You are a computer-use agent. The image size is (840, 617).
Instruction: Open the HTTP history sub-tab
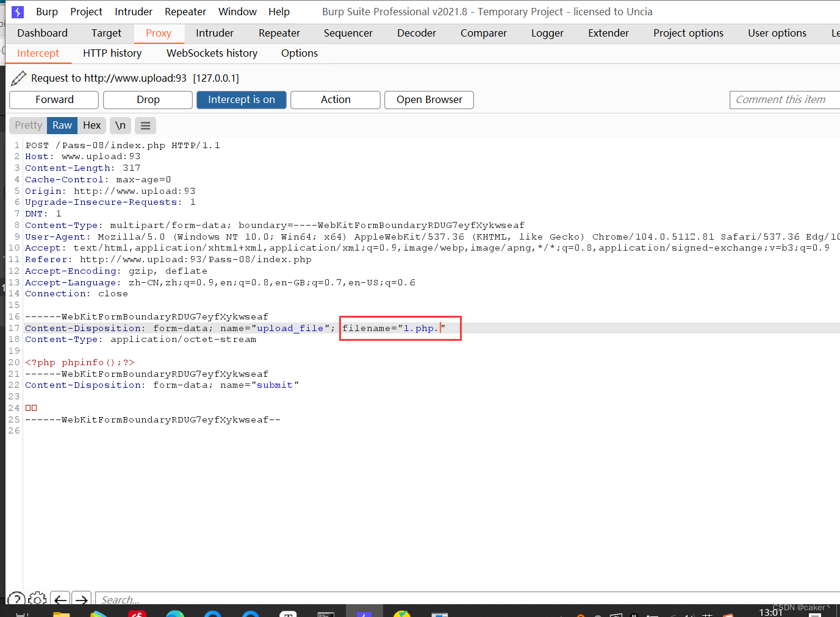coord(112,54)
